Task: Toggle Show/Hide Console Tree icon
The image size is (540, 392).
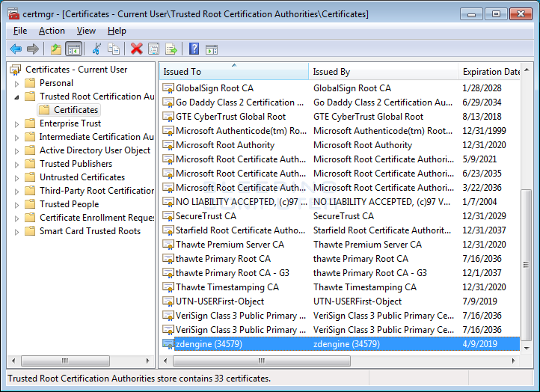Action: (x=74, y=49)
